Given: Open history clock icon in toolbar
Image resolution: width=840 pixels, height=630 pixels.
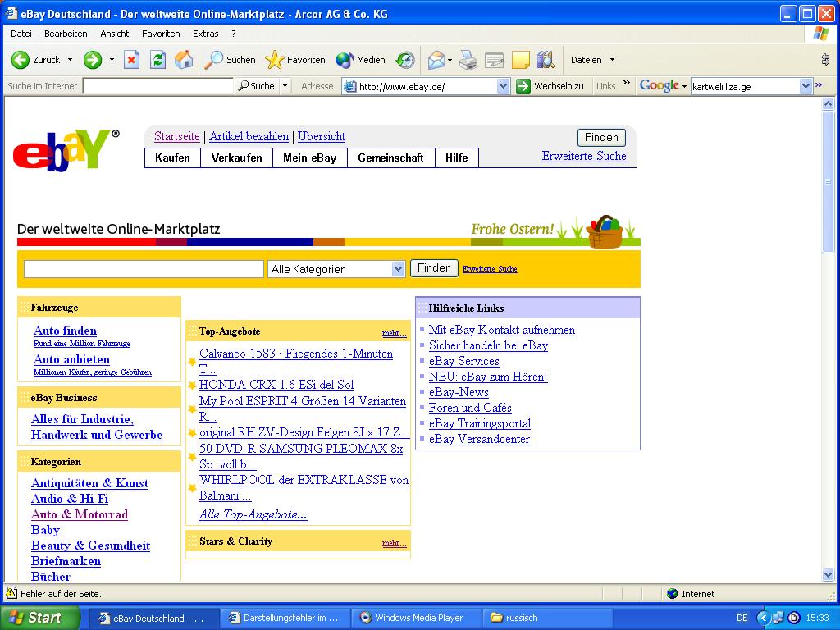Looking at the screenshot, I should click(x=405, y=59).
